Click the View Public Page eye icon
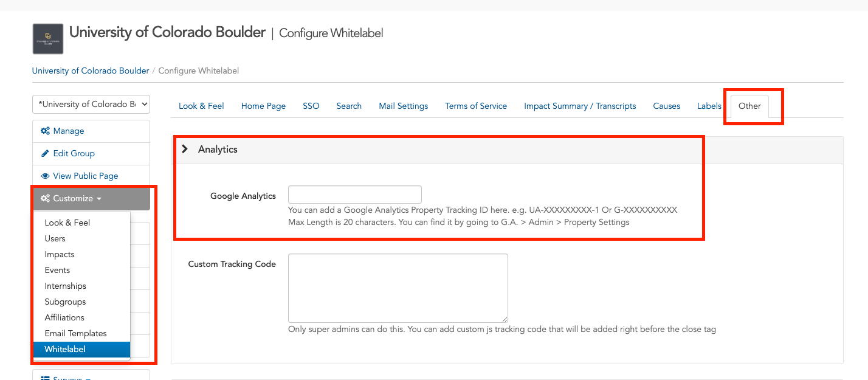 [x=45, y=176]
